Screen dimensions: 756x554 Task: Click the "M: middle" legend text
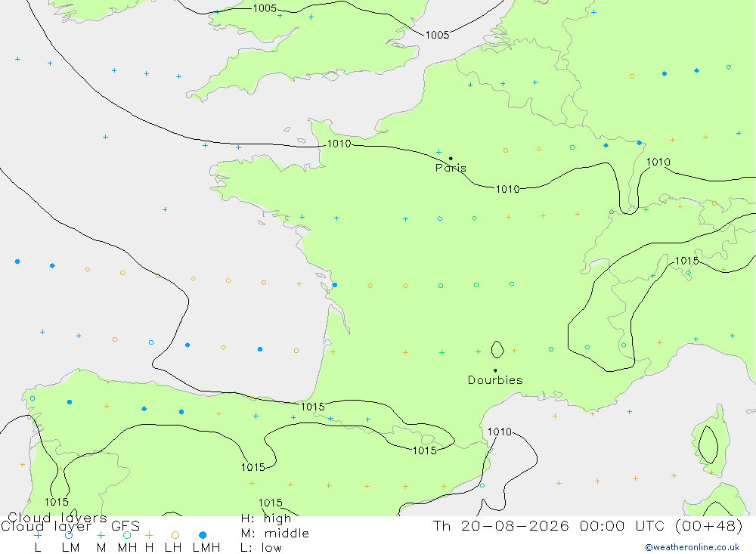[x=275, y=534]
